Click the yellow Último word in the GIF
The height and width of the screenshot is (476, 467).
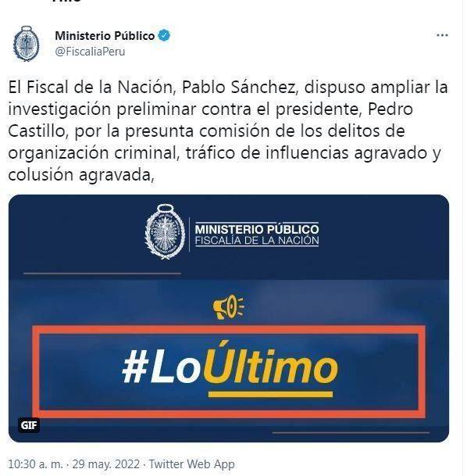(270, 364)
